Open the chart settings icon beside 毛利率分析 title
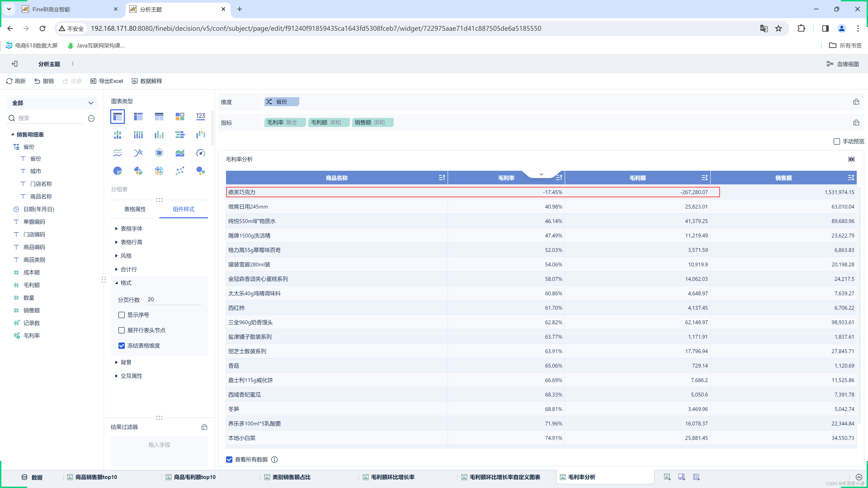Screen dimensions: 868x488 851,159
